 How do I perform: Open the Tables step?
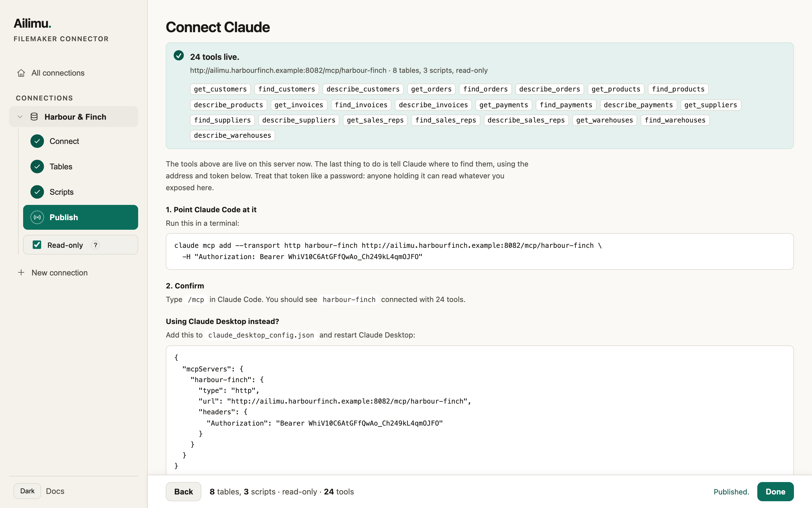(81, 167)
